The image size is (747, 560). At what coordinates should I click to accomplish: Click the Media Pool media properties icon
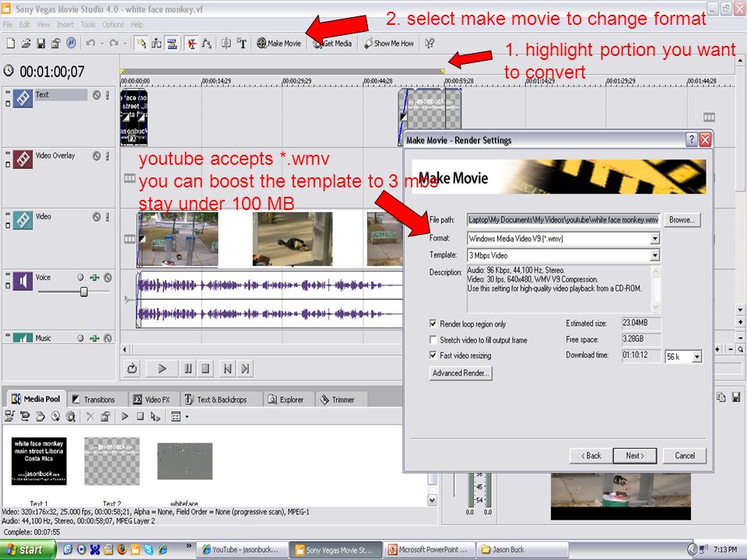pos(105,417)
